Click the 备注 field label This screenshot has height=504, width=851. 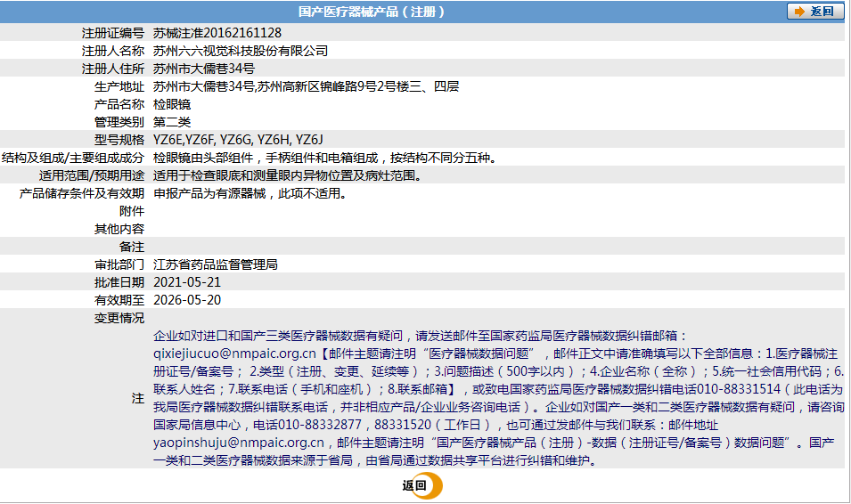point(132,247)
